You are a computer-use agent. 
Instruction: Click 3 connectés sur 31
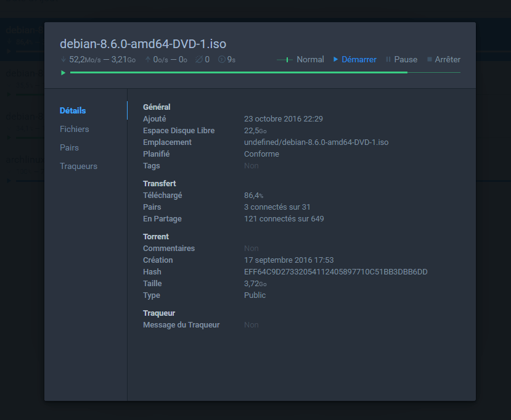coord(277,207)
